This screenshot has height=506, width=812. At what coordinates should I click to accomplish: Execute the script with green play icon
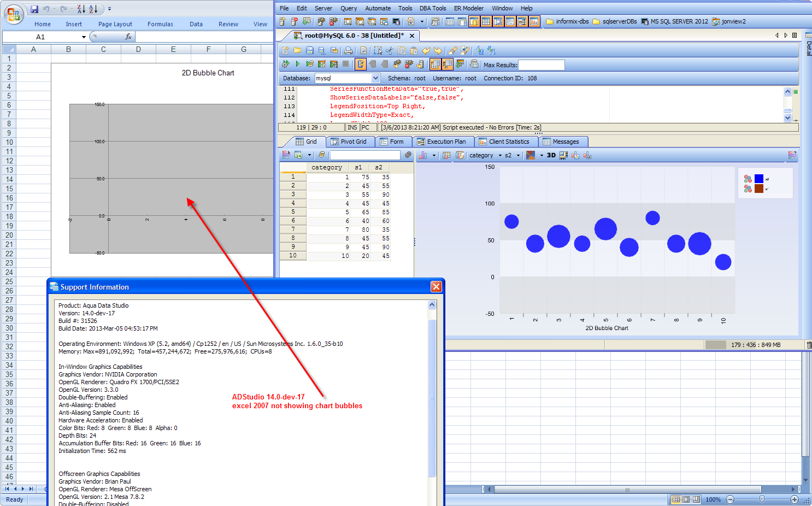[x=297, y=64]
